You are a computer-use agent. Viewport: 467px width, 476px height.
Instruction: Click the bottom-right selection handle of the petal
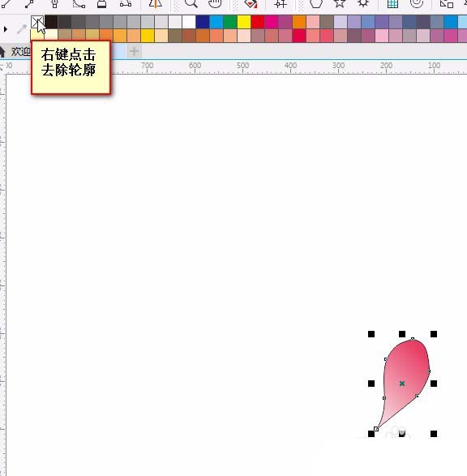click(x=434, y=434)
